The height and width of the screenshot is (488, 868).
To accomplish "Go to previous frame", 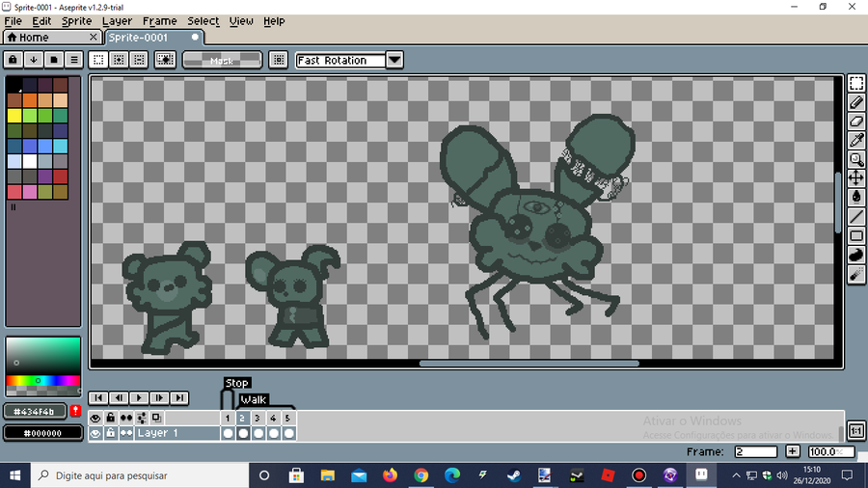I will [x=119, y=397].
